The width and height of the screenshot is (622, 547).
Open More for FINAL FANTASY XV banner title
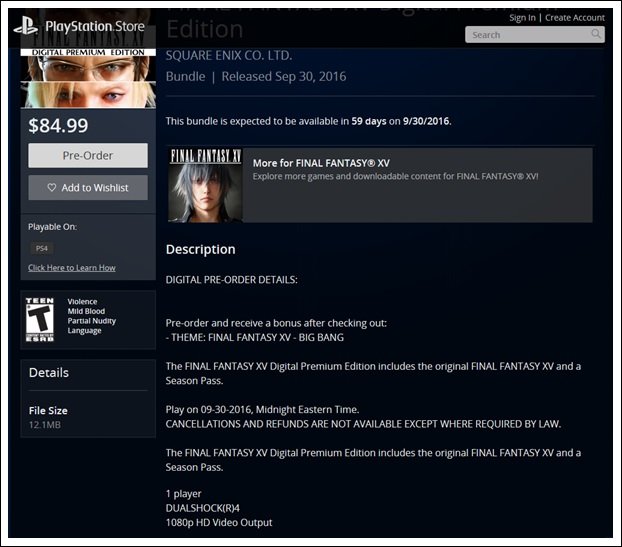321,163
